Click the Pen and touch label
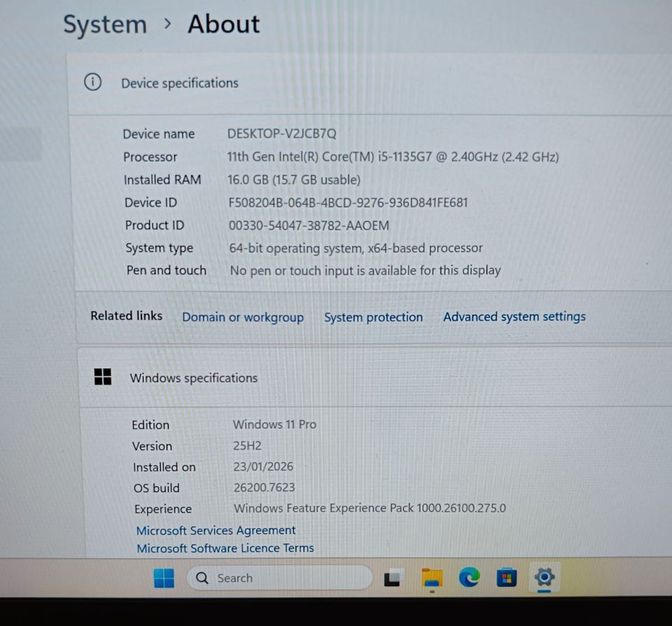This screenshot has height=626, width=672. (167, 270)
